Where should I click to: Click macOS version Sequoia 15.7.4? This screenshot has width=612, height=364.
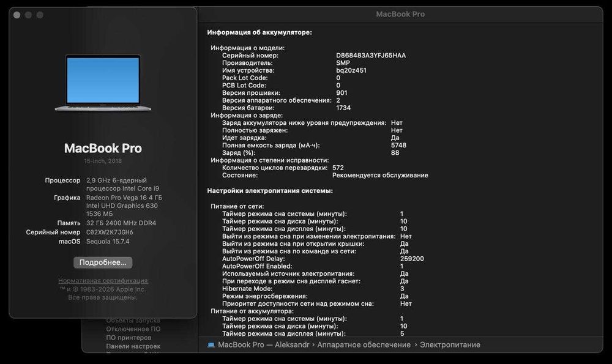pos(108,242)
